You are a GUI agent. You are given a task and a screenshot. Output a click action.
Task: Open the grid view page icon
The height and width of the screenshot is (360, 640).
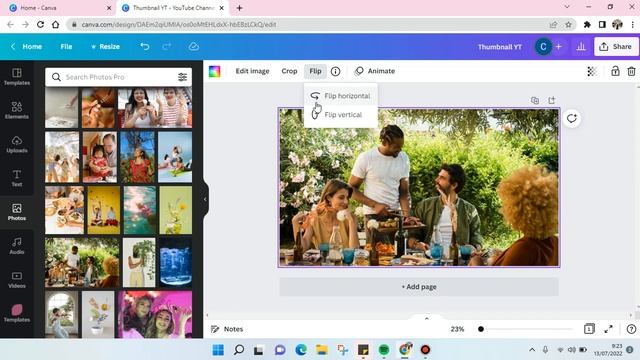tap(589, 329)
